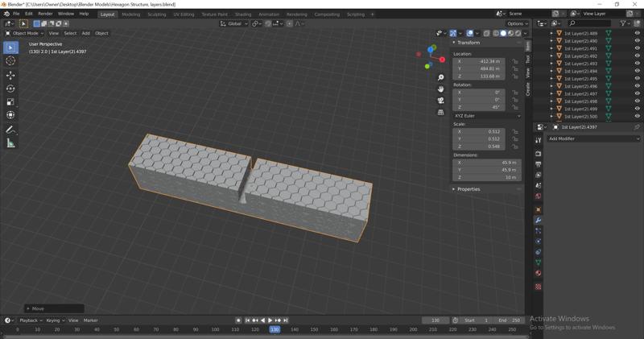644x339 pixels.
Task: Open the Global transform orientation dropdown
Action: [x=234, y=24]
